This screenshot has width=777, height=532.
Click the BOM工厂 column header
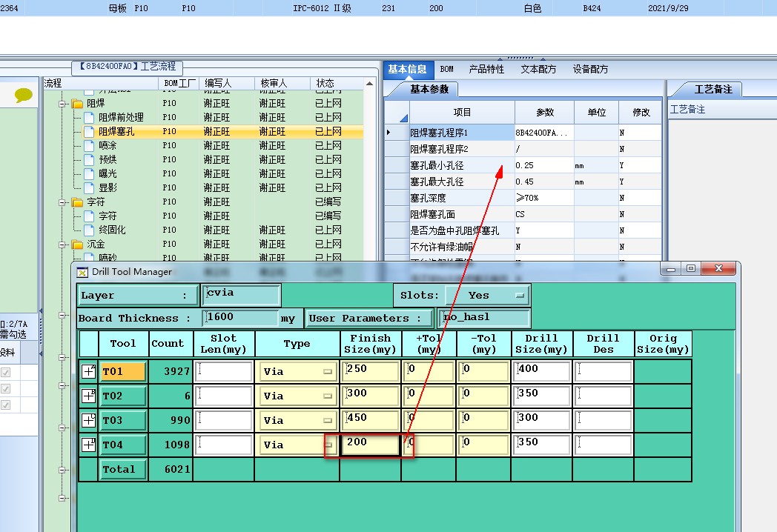[179, 83]
